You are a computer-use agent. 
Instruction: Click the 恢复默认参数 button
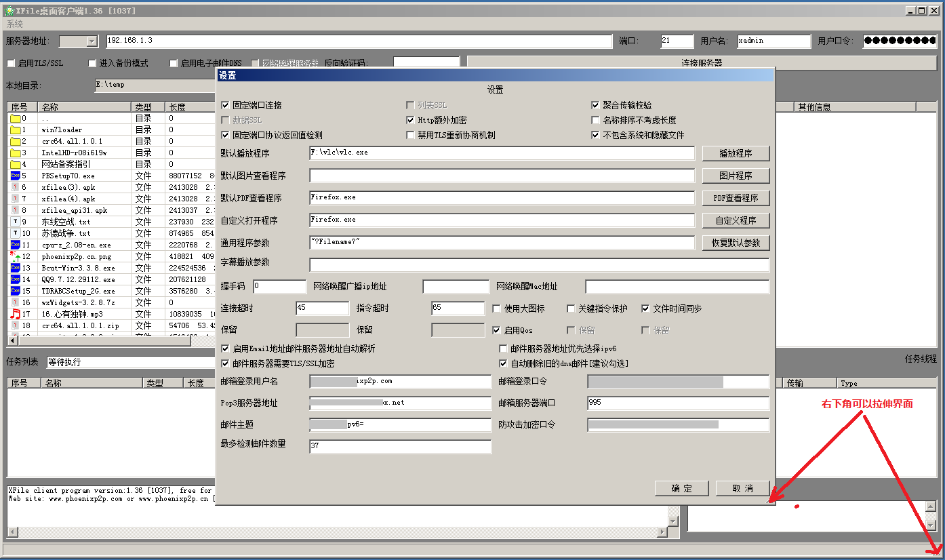click(736, 243)
